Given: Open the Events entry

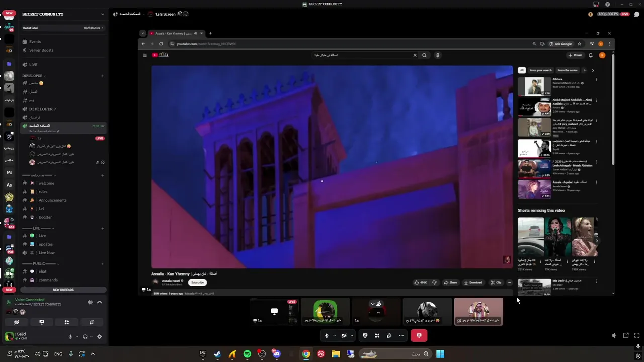Looking at the screenshot, I should [x=63, y=42].
